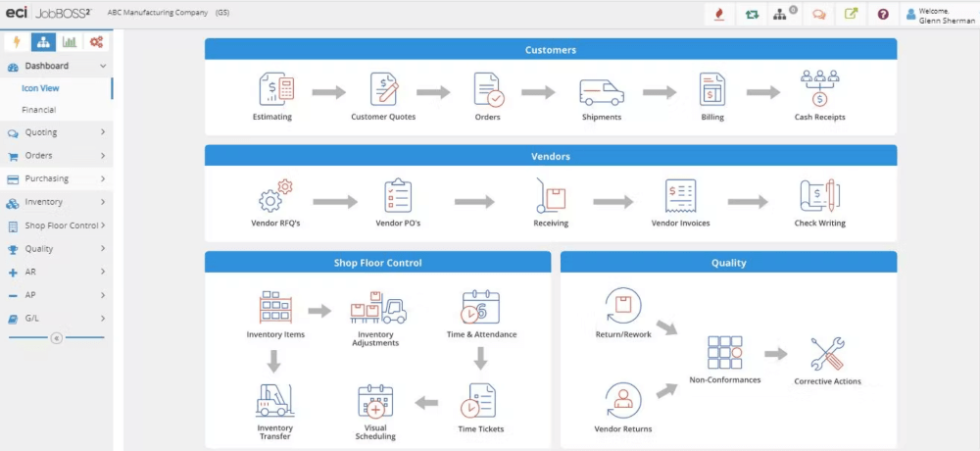This screenshot has height=451, width=980.
Task: Click the lightning bolt quick view icon
Action: [x=17, y=42]
